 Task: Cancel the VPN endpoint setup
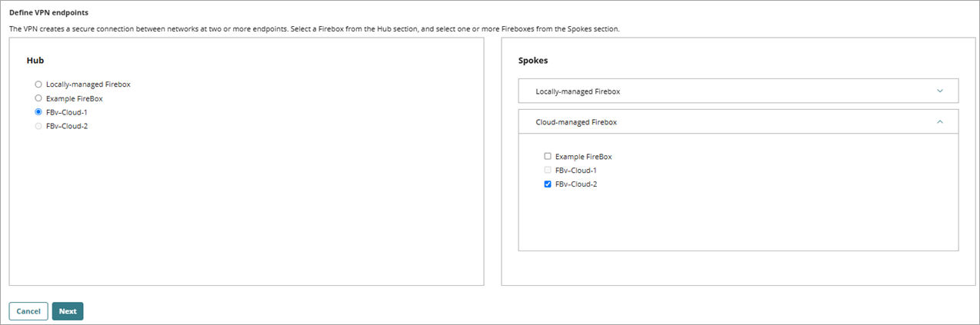[28, 311]
